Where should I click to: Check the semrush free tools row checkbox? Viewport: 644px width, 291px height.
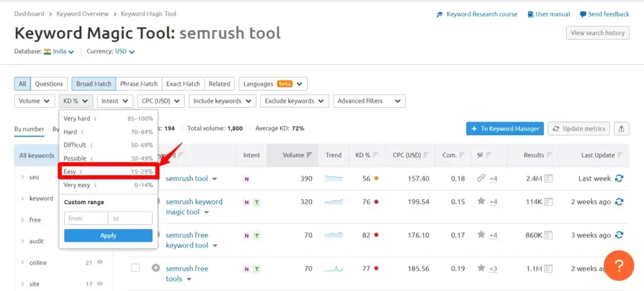point(136,268)
